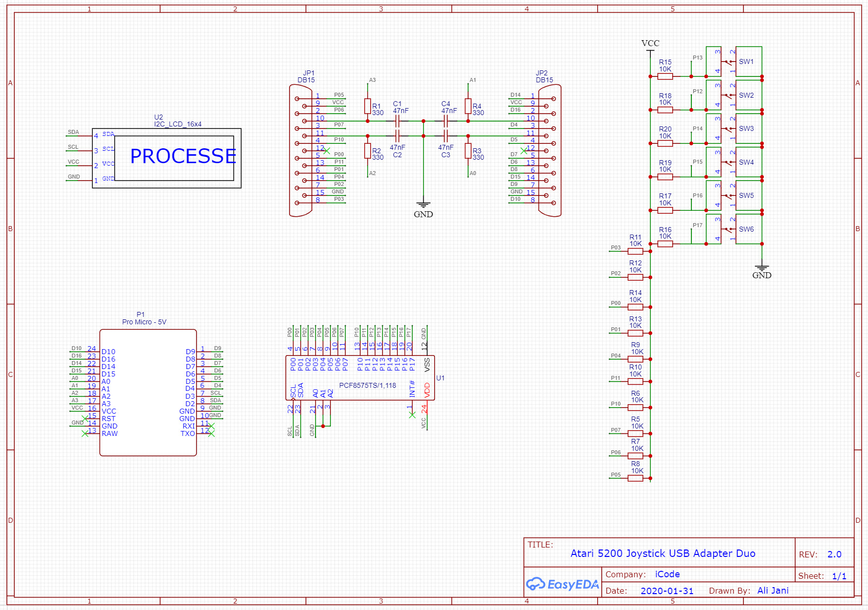868x610 pixels.
Task: Click the company name iCode
Action: [x=667, y=574]
